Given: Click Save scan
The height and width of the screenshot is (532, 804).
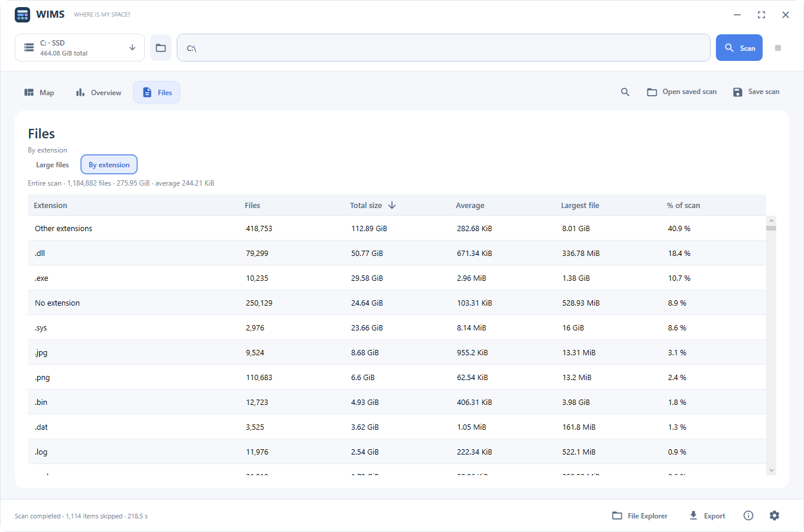Looking at the screenshot, I should point(756,92).
